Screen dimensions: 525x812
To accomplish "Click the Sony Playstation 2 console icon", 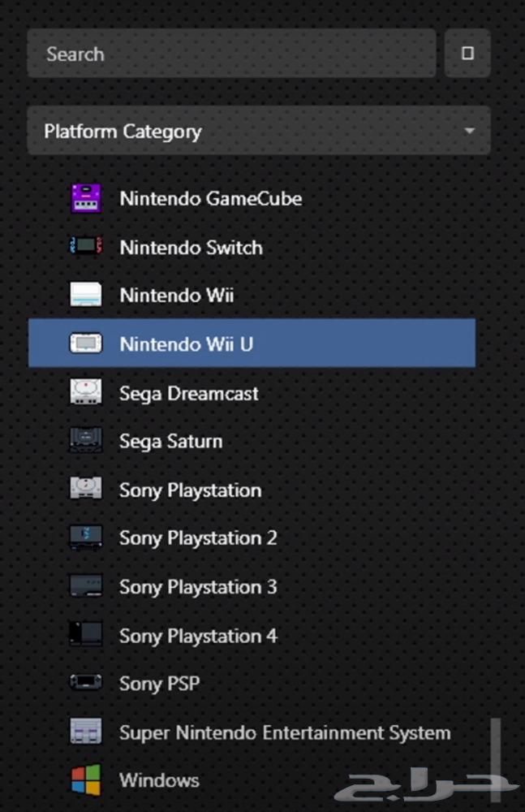I will tap(86, 538).
